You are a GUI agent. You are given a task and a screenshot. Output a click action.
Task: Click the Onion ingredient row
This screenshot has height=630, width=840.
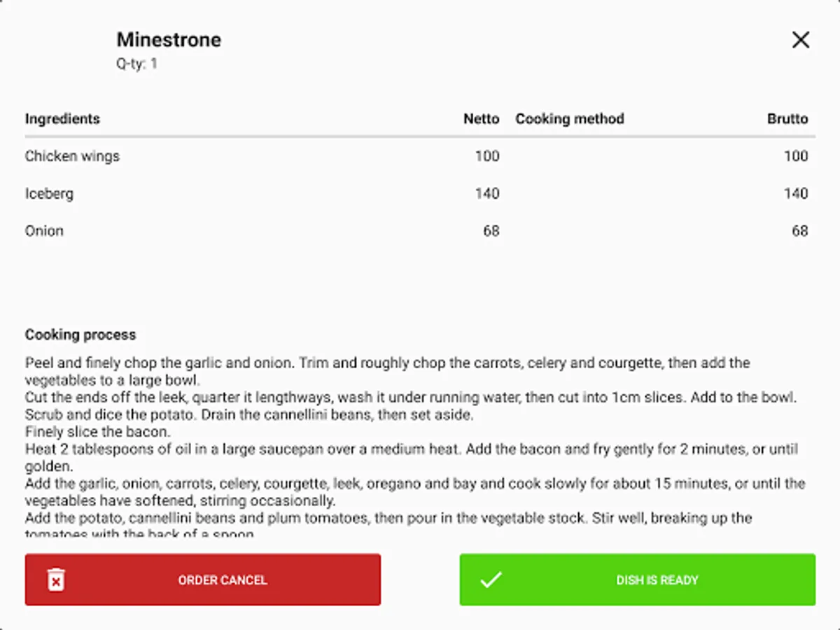(x=44, y=230)
